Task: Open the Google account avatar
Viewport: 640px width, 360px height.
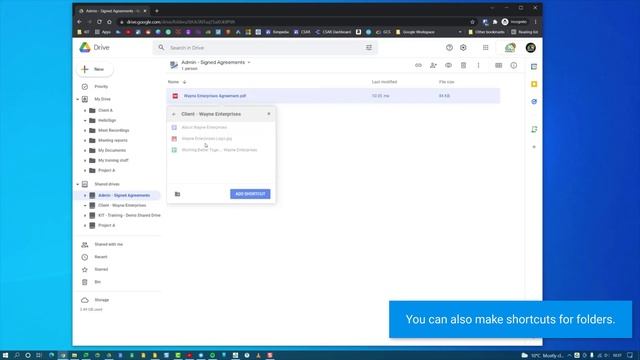Action: coord(531,48)
